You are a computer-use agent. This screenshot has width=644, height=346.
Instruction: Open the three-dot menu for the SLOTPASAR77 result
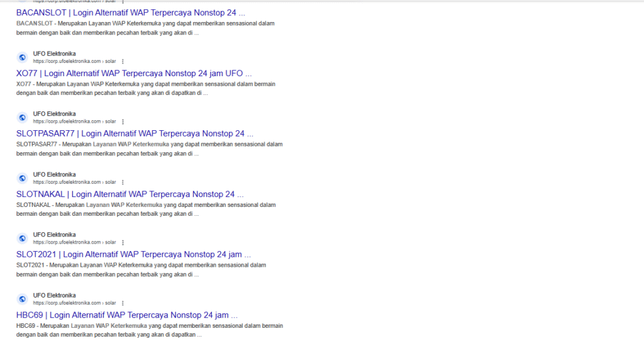coord(123,122)
